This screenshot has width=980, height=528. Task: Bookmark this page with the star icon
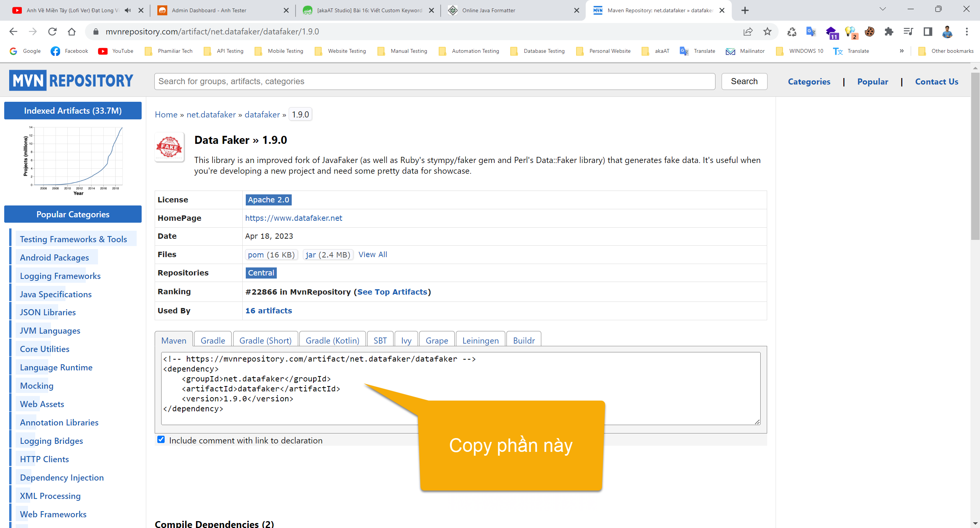pos(767,32)
